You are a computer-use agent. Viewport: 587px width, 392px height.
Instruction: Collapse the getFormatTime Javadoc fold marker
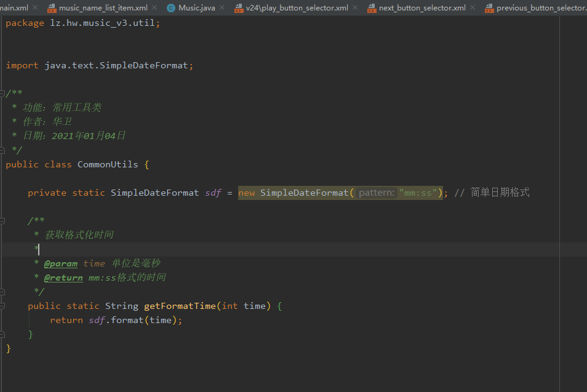(2, 221)
